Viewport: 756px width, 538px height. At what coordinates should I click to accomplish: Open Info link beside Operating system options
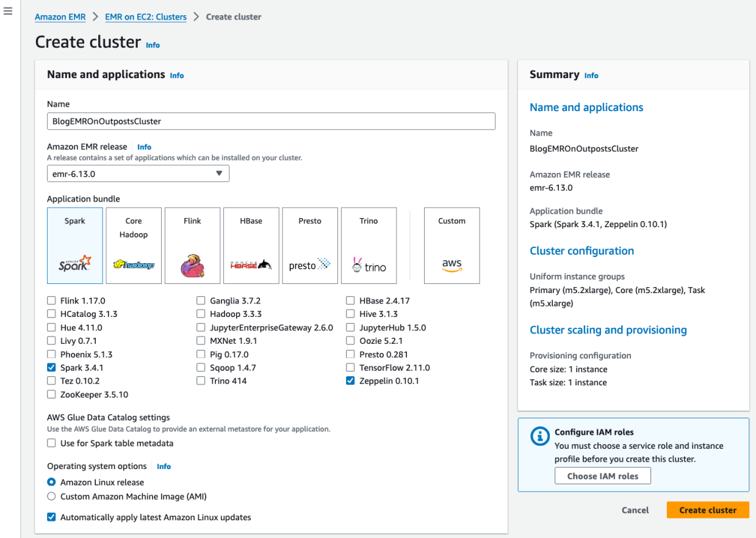point(164,466)
